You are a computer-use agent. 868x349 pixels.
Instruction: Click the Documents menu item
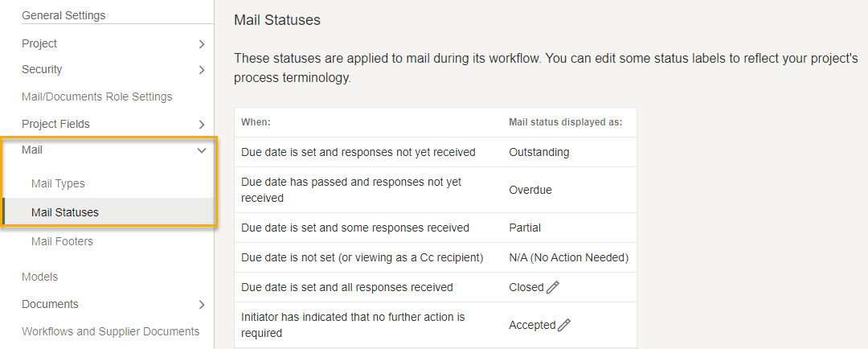coord(51,304)
